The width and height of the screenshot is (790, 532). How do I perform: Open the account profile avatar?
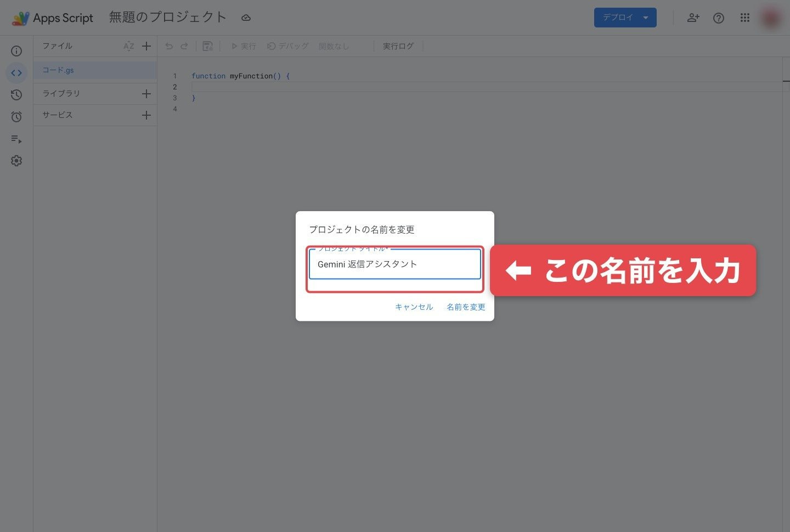[x=771, y=18]
